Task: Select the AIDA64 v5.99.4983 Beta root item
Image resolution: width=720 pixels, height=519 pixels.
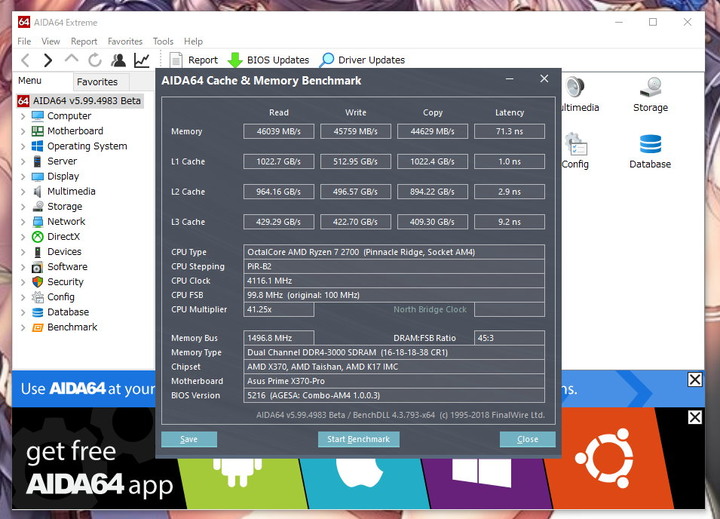Action: point(80,101)
